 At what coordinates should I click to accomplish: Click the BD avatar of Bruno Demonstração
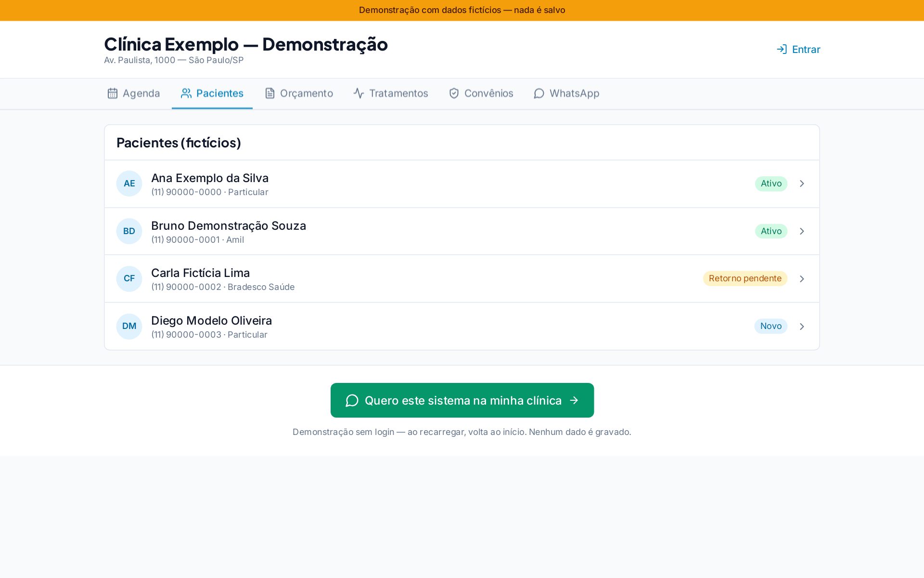(129, 231)
